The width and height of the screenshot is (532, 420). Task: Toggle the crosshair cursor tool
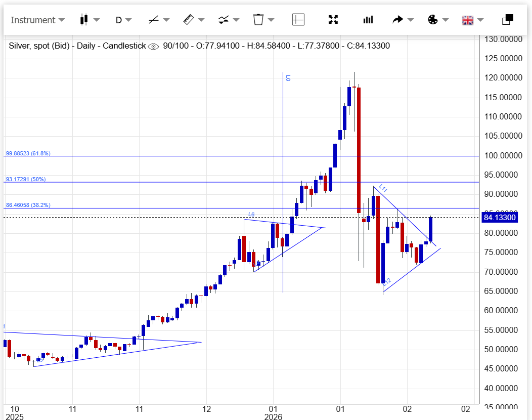(298, 20)
